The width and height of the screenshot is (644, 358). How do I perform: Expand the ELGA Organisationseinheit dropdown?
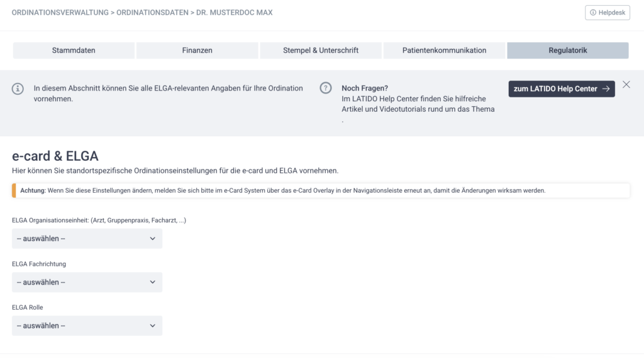(87, 239)
